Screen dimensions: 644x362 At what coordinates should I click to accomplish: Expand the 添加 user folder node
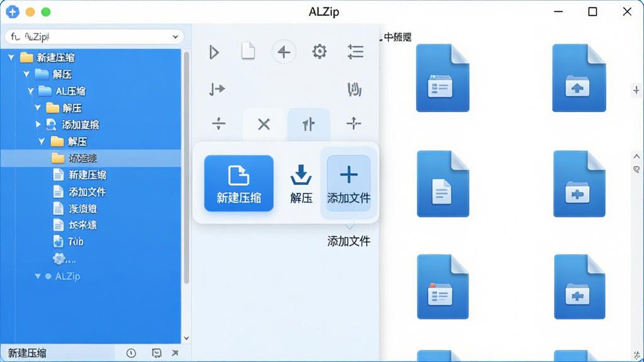(38, 124)
